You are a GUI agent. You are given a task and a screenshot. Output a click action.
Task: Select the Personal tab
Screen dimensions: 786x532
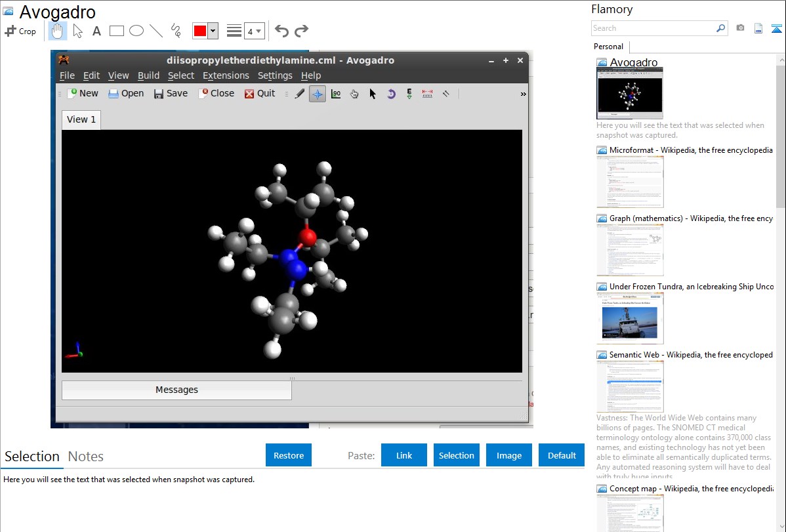[609, 47]
